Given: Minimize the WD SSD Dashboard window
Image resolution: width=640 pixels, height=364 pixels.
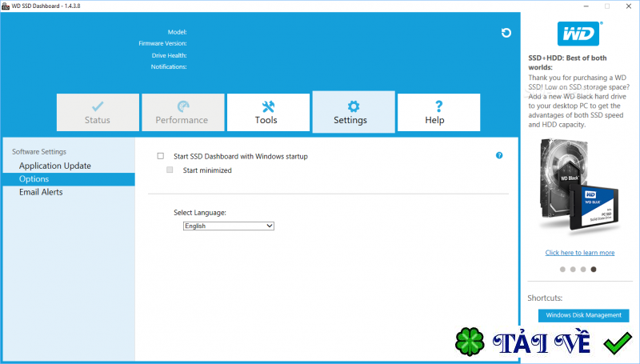Looking at the screenshot, I should tap(586, 6).
